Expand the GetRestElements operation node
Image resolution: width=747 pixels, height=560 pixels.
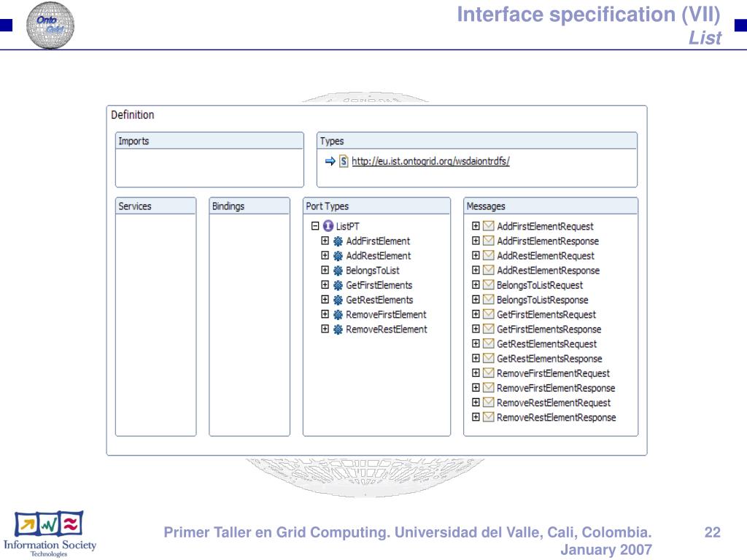tap(325, 300)
